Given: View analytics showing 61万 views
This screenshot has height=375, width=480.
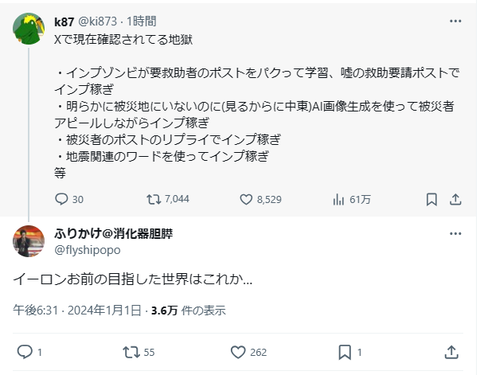Looking at the screenshot, I should 352,199.
